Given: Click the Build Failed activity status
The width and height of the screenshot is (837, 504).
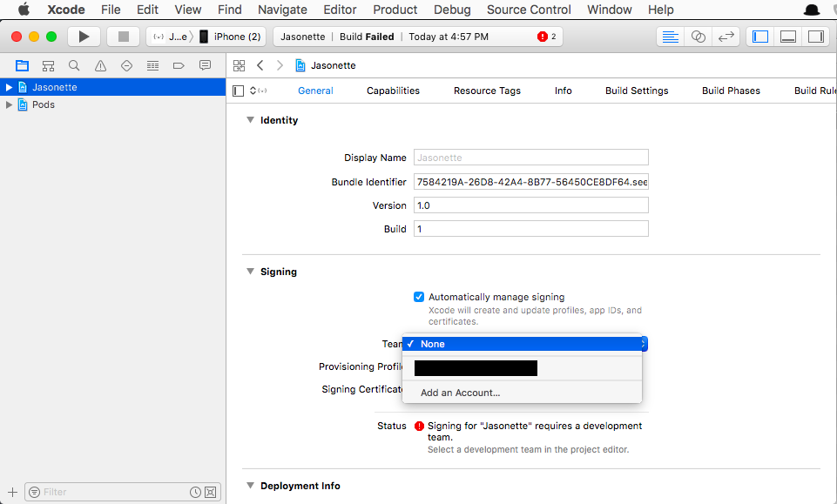Looking at the screenshot, I should [367, 37].
